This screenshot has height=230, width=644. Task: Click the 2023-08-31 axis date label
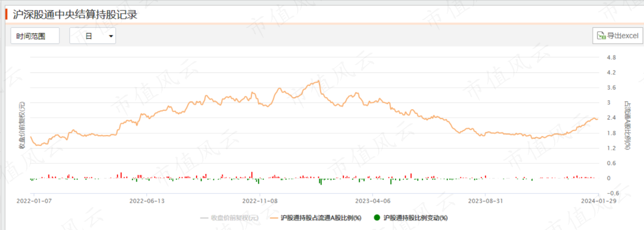(x=485, y=201)
